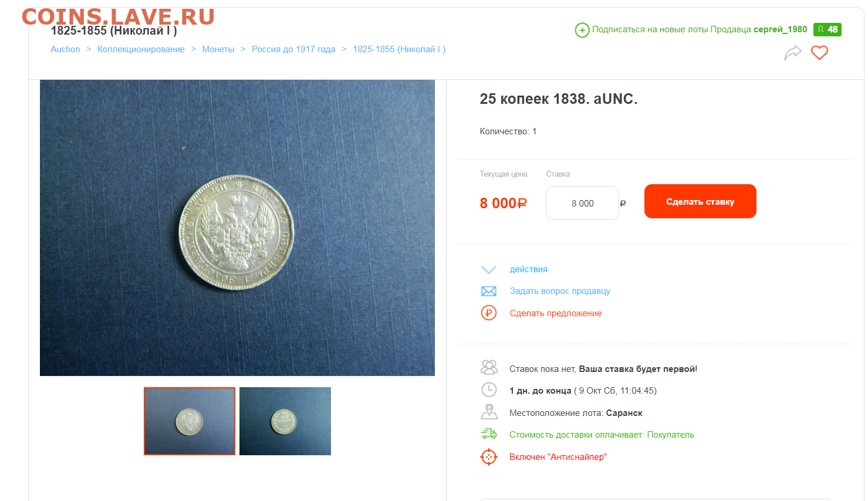Click the green plus subscribe icon
Image resolution: width=868 pixels, height=501 pixels.
tap(582, 30)
